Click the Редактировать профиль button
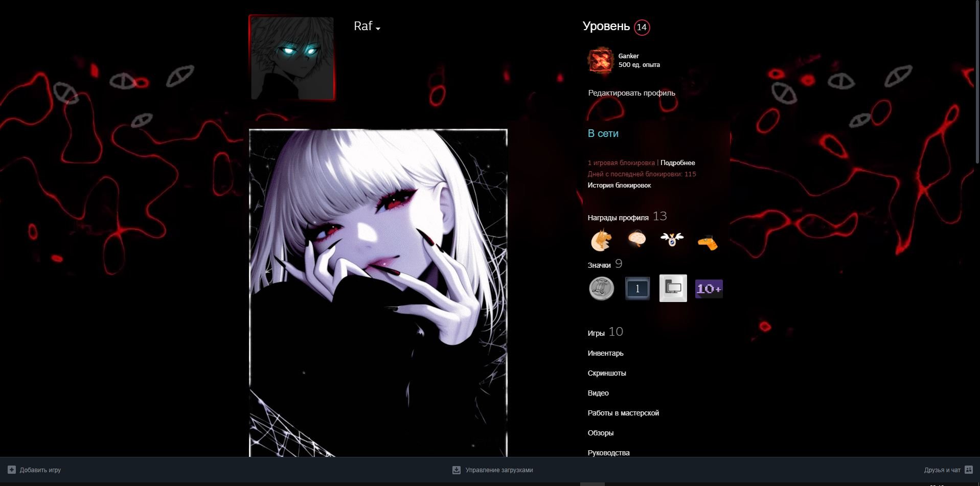The width and height of the screenshot is (980, 486). [x=631, y=93]
